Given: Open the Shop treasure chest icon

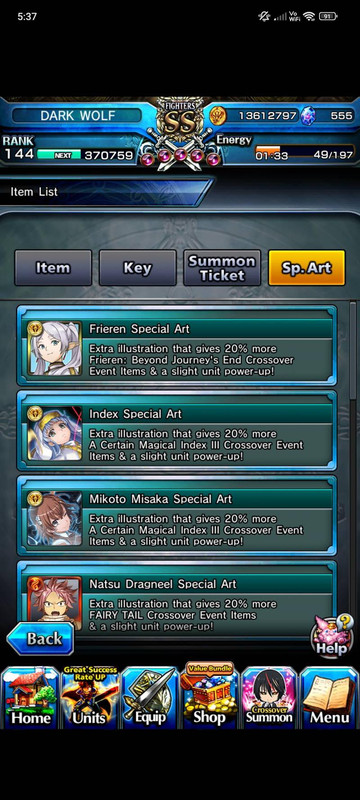Looking at the screenshot, I should click(210, 696).
